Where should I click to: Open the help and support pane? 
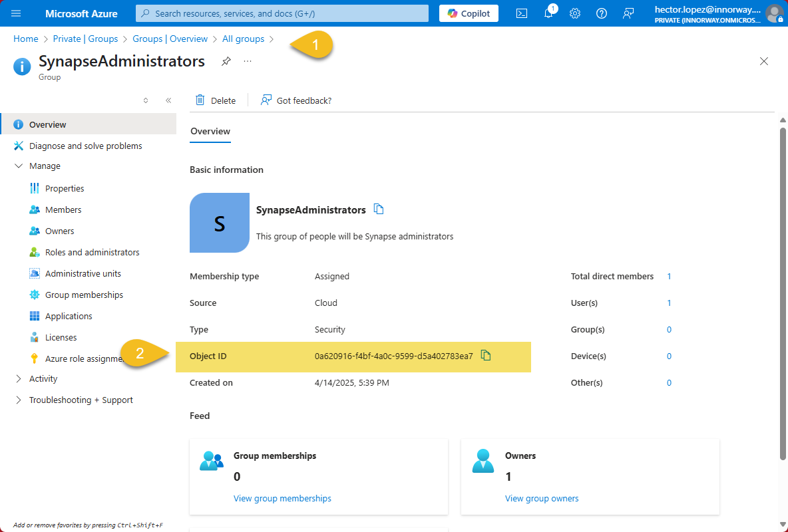click(602, 13)
